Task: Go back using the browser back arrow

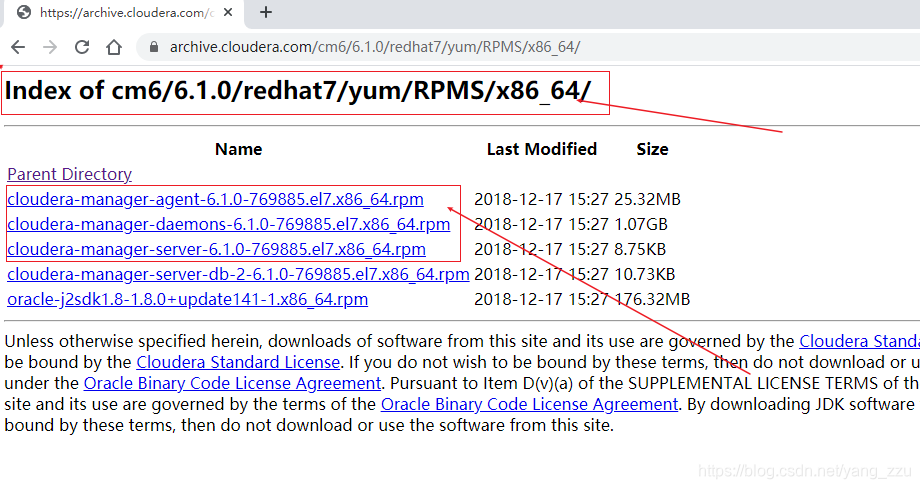Action: pos(18,47)
